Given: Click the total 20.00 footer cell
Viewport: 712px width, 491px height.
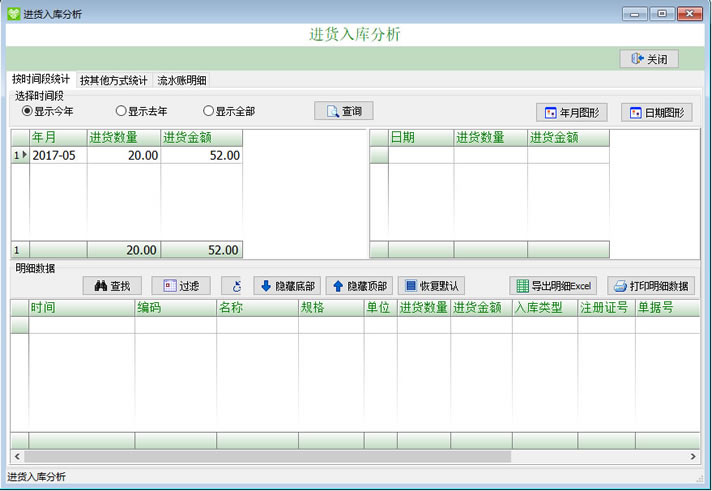Looking at the screenshot, I should coord(124,250).
